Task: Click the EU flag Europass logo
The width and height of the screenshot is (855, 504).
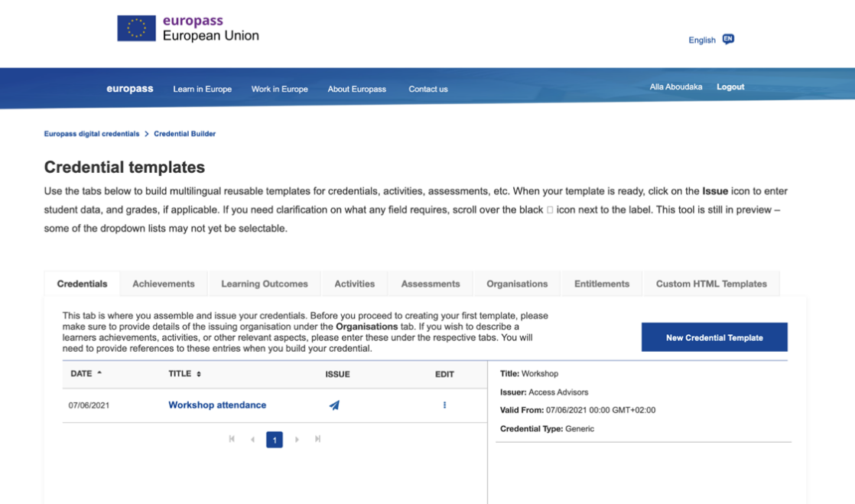Action: tap(137, 28)
